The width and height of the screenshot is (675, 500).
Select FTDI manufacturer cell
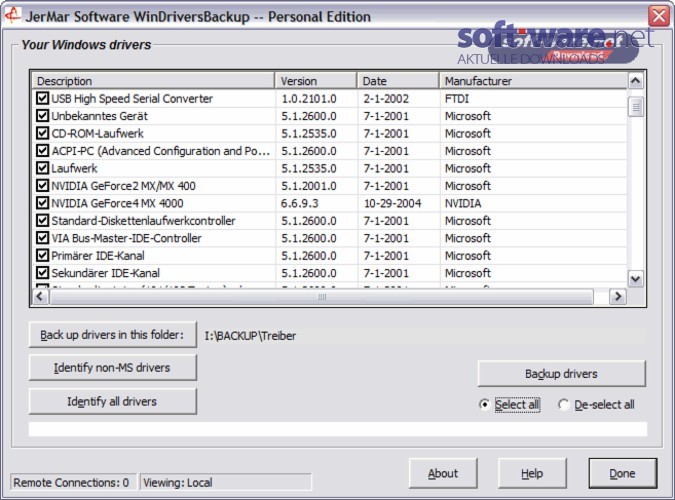pyautogui.click(x=457, y=99)
